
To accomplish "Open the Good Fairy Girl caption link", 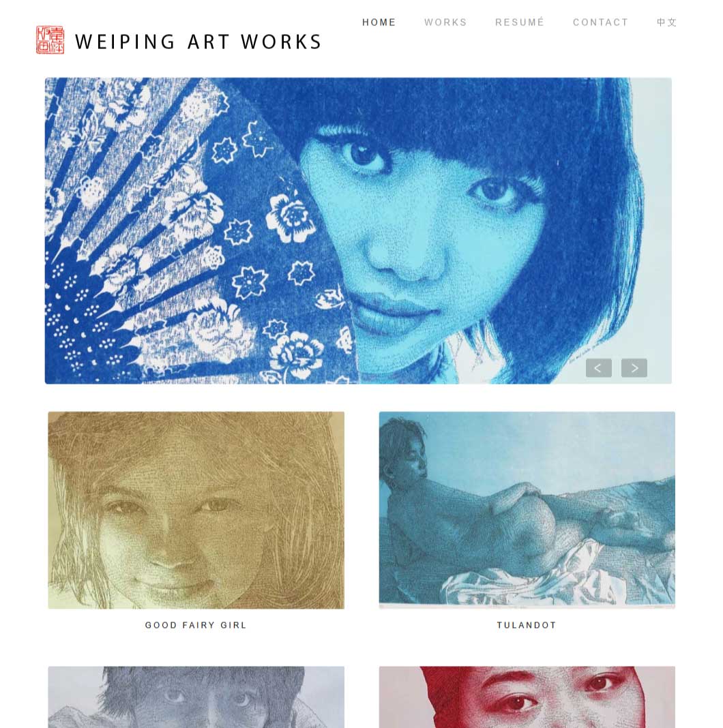I will click(x=196, y=625).
